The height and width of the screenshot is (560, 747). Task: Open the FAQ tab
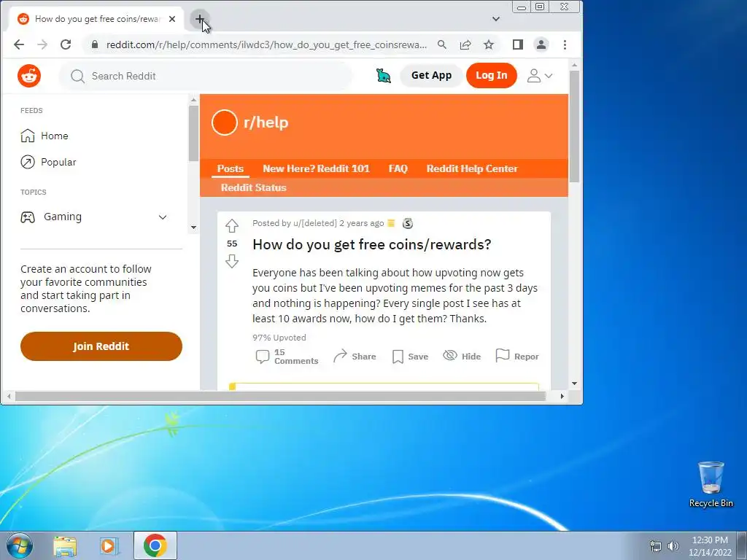(398, 168)
